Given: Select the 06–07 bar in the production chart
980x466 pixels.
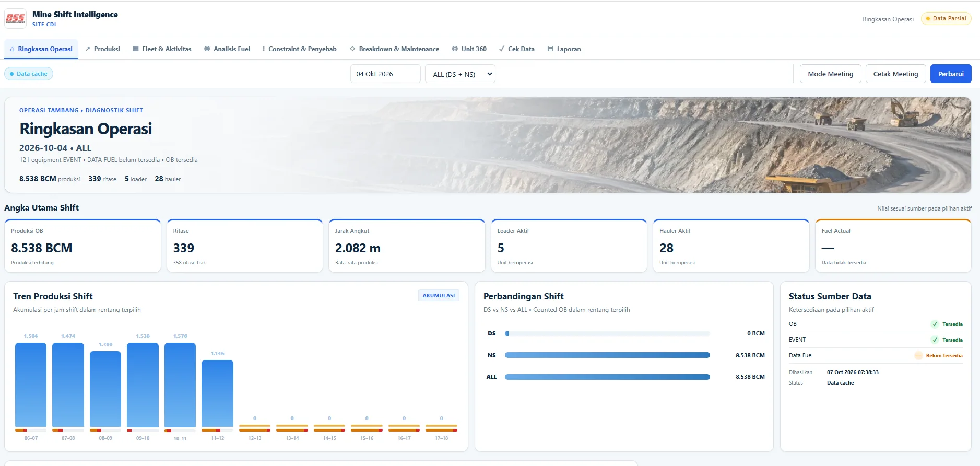Looking at the screenshot, I should tap(31, 385).
